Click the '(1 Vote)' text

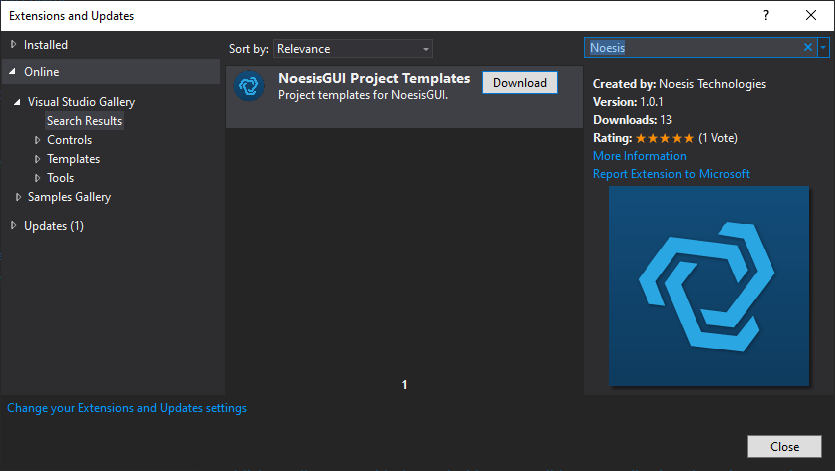coord(718,139)
